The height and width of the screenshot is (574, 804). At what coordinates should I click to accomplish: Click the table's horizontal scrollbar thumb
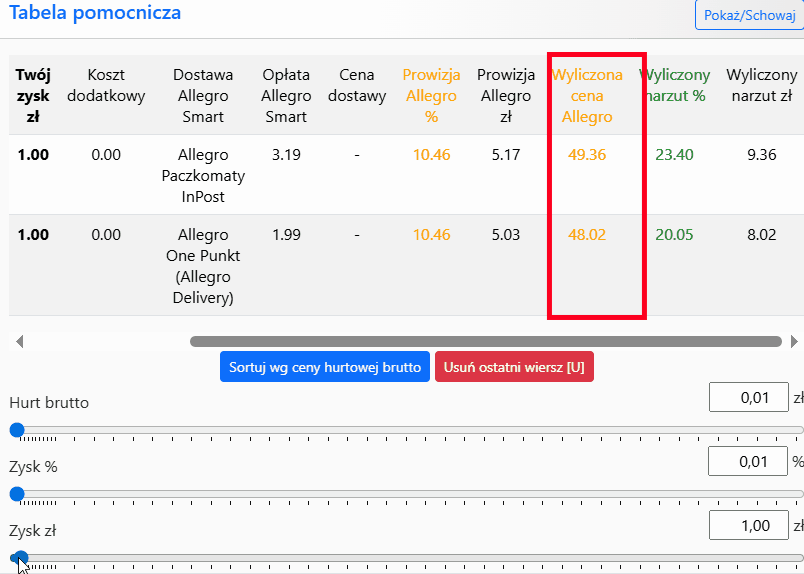click(x=485, y=342)
